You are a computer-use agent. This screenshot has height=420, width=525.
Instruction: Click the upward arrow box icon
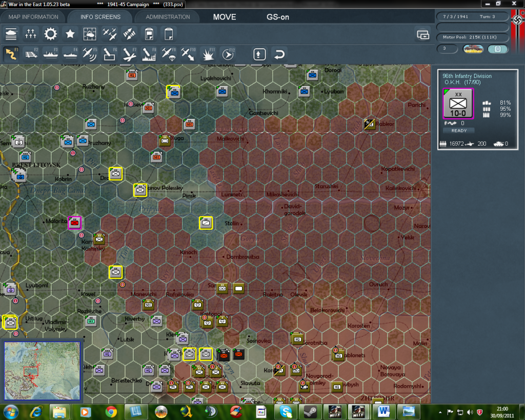click(x=259, y=54)
